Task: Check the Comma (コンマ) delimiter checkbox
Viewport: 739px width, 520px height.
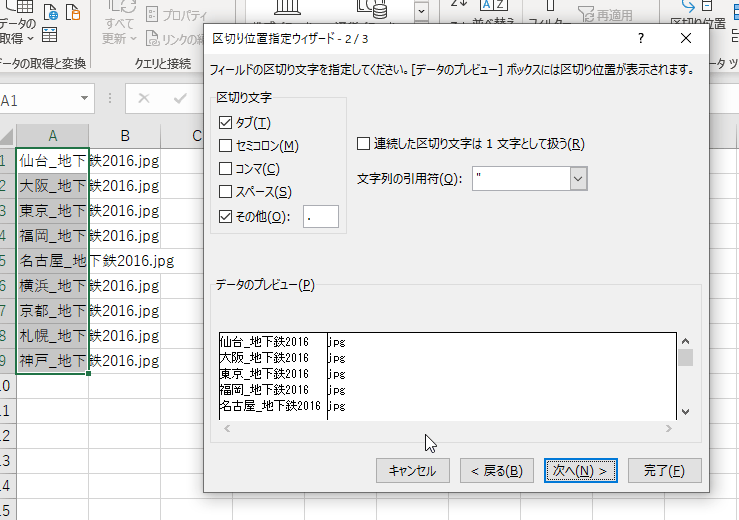Action: click(225, 169)
